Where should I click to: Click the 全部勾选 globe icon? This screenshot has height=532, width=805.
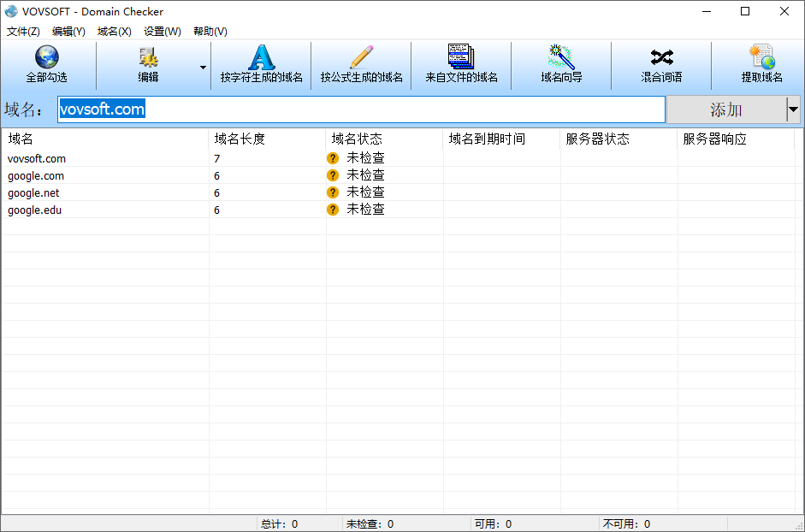click(x=47, y=57)
